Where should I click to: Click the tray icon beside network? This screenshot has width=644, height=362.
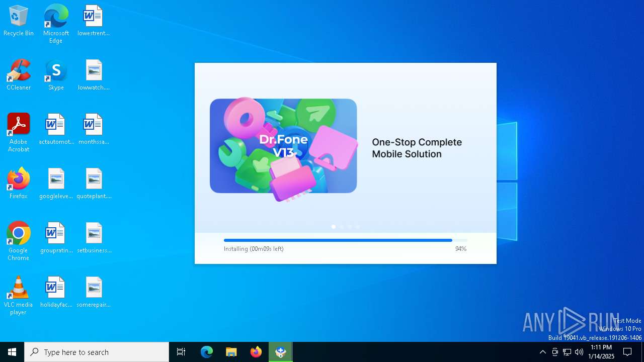pos(555,352)
